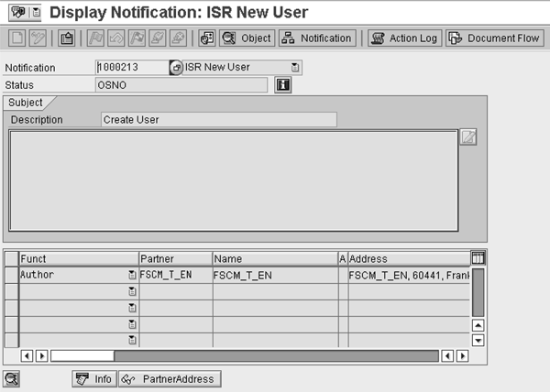Image resolution: width=550 pixels, height=392 pixels.
Task: Open the fifth row function dropdown
Action: pyautogui.click(x=132, y=340)
